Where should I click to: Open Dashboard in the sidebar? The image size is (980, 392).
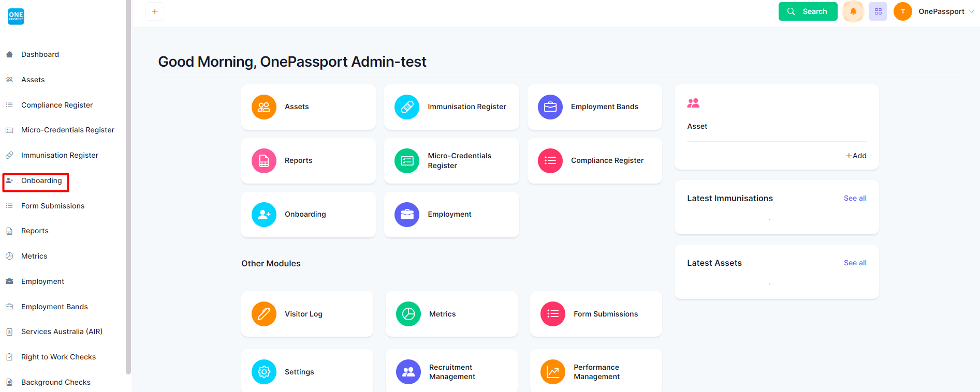tap(40, 54)
